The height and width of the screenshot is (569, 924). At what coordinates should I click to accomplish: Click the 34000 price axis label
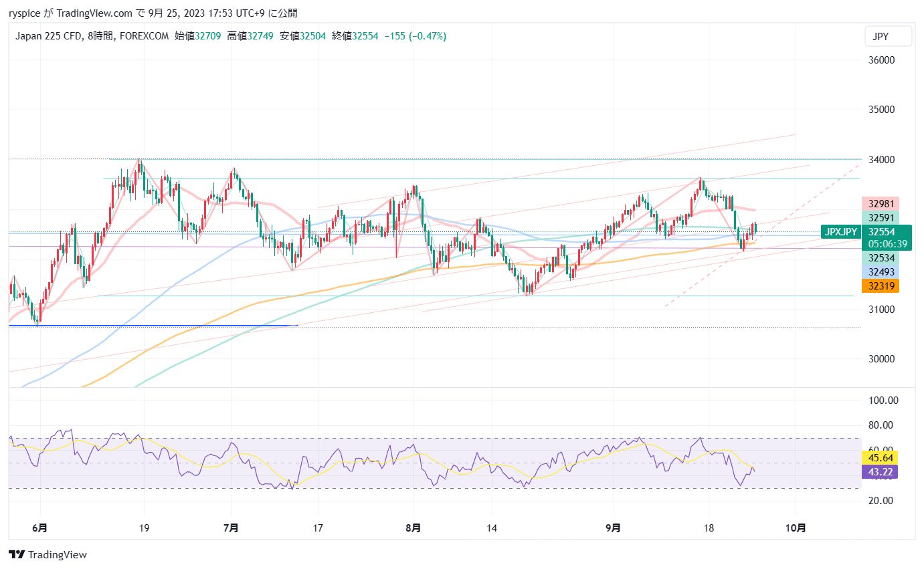(882, 160)
